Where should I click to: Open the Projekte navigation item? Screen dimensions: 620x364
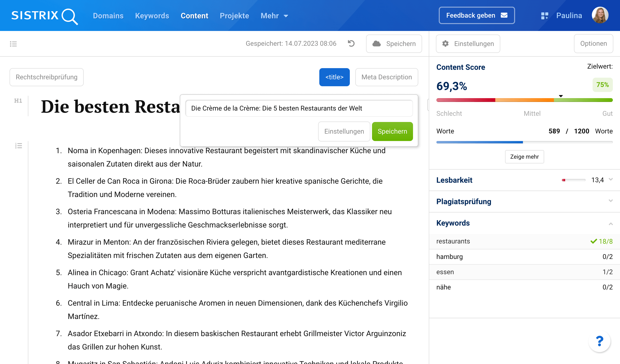click(x=234, y=16)
